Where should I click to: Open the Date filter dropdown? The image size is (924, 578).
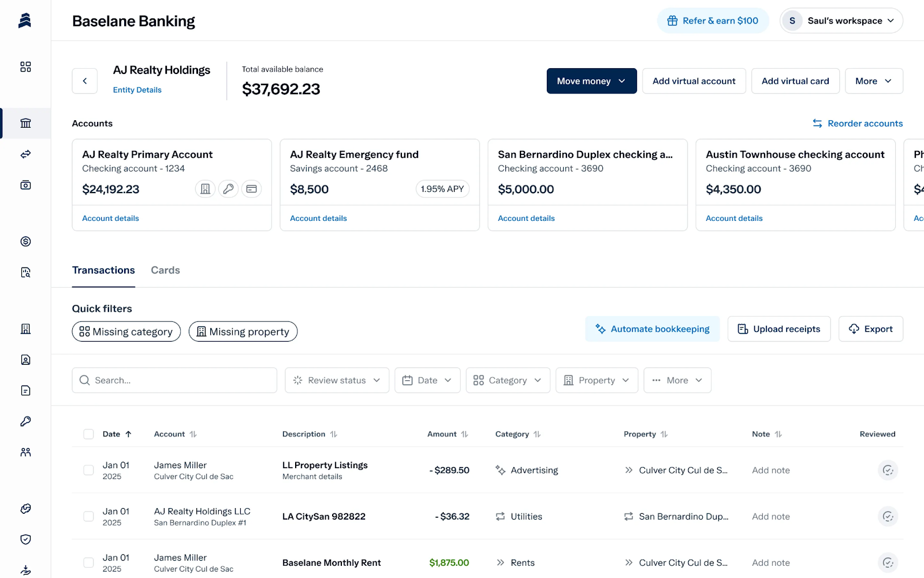coord(427,380)
